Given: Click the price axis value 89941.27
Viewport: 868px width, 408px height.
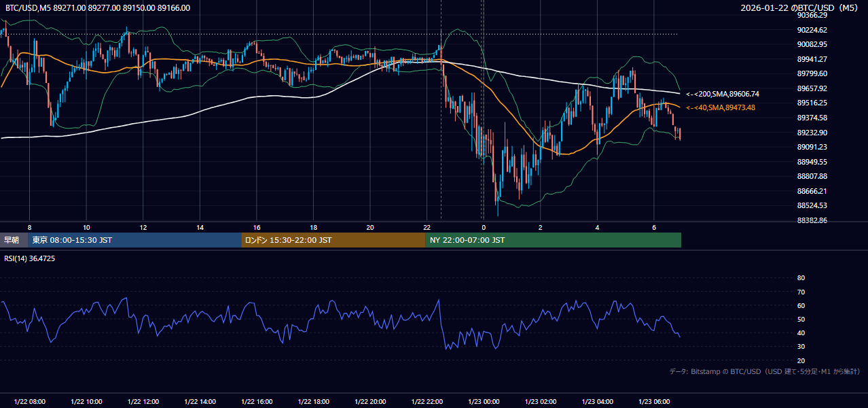Looking at the screenshot, I should [x=812, y=59].
